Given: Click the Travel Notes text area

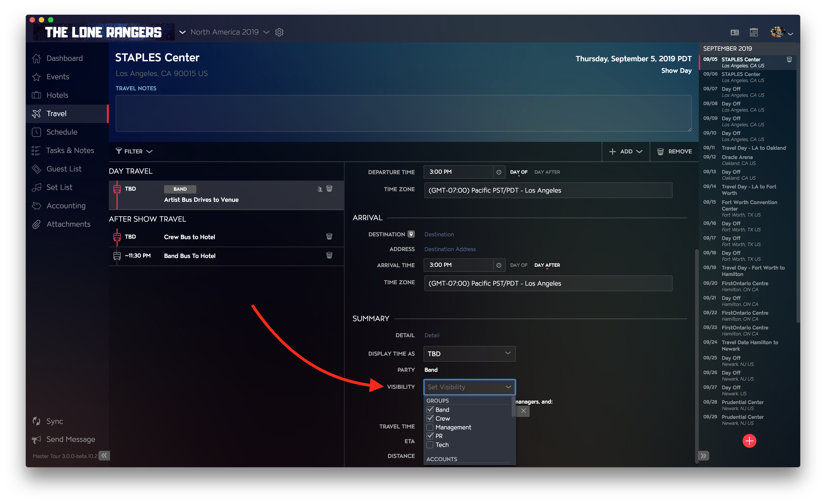Looking at the screenshot, I should (x=403, y=113).
